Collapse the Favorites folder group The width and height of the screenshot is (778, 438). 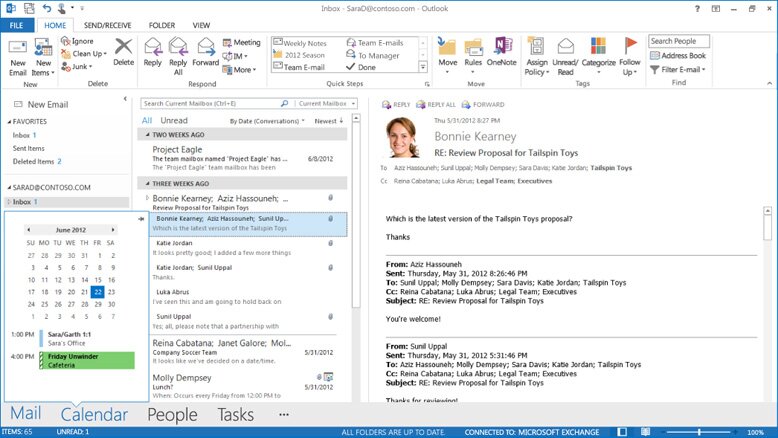click(x=9, y=122)
